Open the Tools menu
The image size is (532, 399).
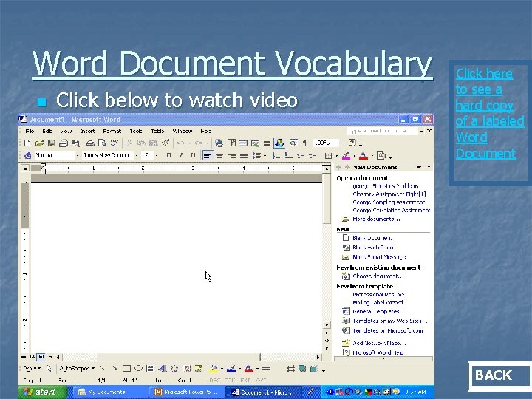(136, 131)
